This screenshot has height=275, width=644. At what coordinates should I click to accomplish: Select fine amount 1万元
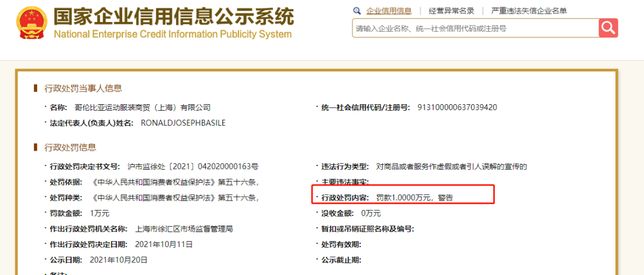pos(100,213)
